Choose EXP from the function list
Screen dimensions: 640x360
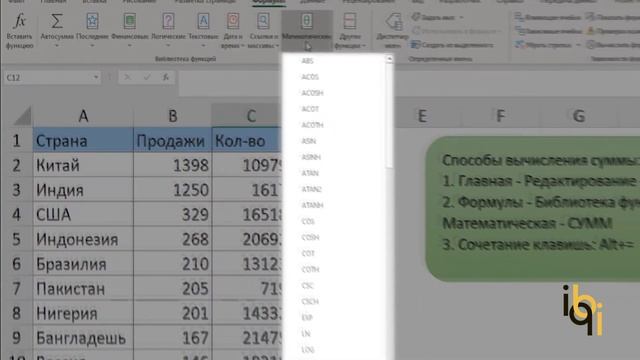point(307,318)
